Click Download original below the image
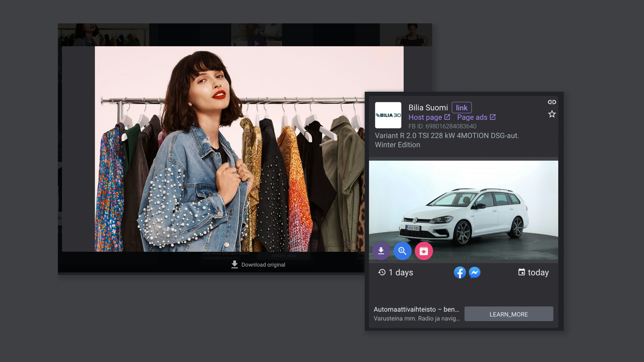The width and height of the screenshot is (644, 362). [263, 265]
